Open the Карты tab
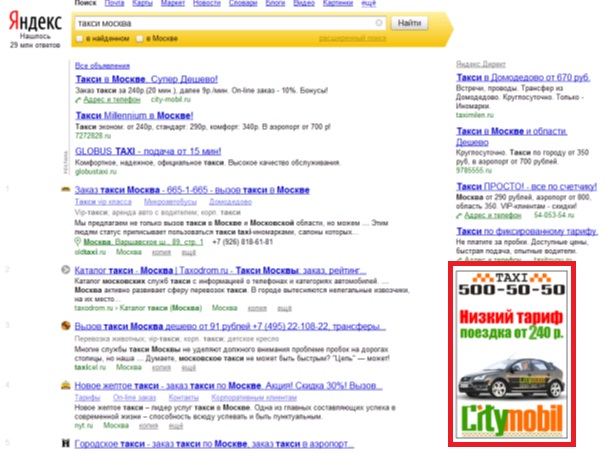Image resolution: width=606 pixels, height=454 pixels. [x=142, y=3]
